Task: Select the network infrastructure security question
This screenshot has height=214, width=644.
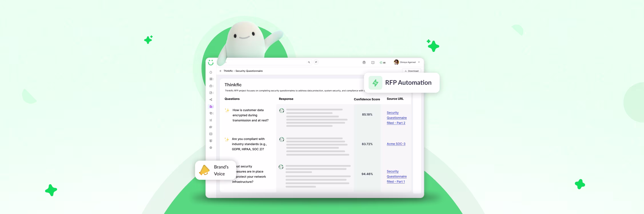Action: tap(249, 174)
